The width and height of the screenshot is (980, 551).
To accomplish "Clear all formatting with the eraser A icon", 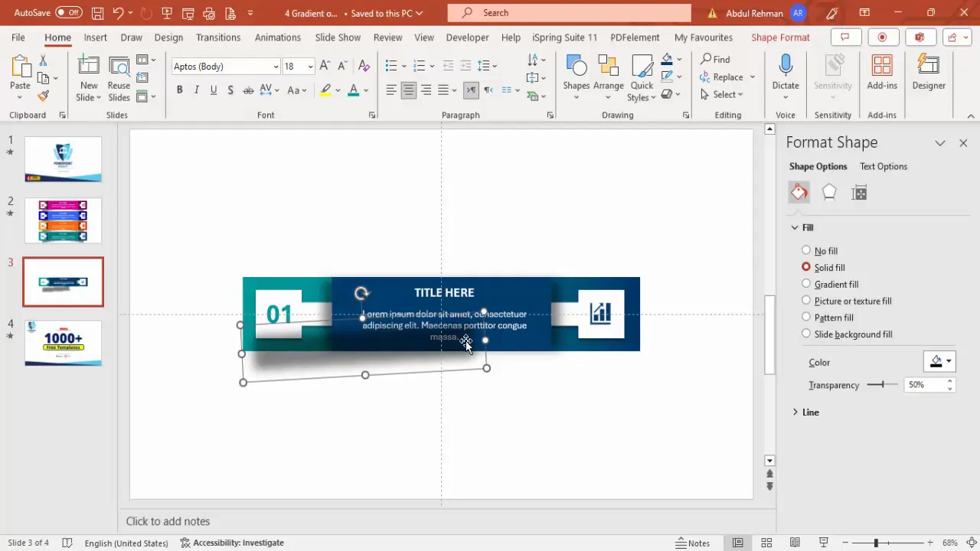I will (x=364, y=67).
